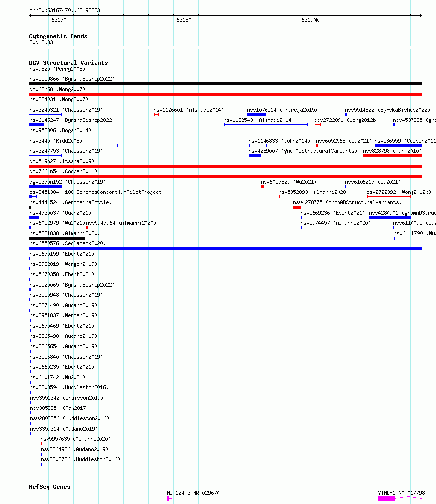Click the nsv5881838 black variant bar

(57, 238)
